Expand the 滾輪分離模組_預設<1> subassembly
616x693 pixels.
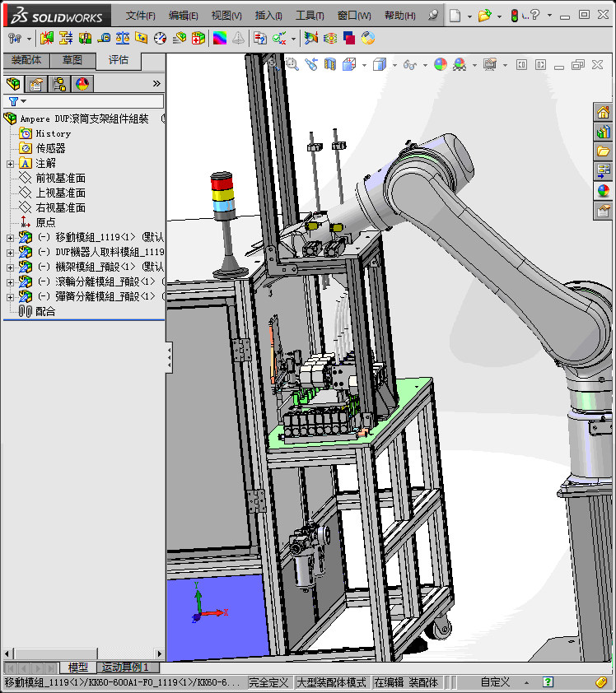[x=10, y=282]
